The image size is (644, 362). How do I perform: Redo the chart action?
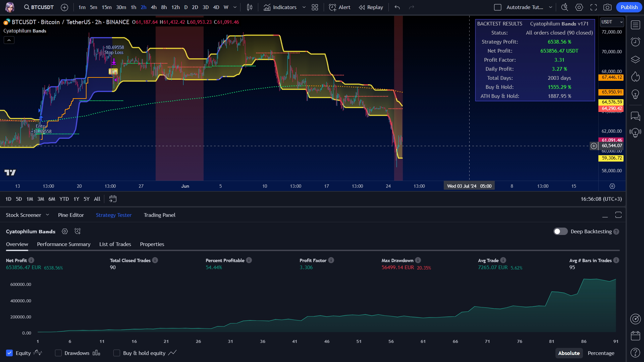[x=412, y=7]
